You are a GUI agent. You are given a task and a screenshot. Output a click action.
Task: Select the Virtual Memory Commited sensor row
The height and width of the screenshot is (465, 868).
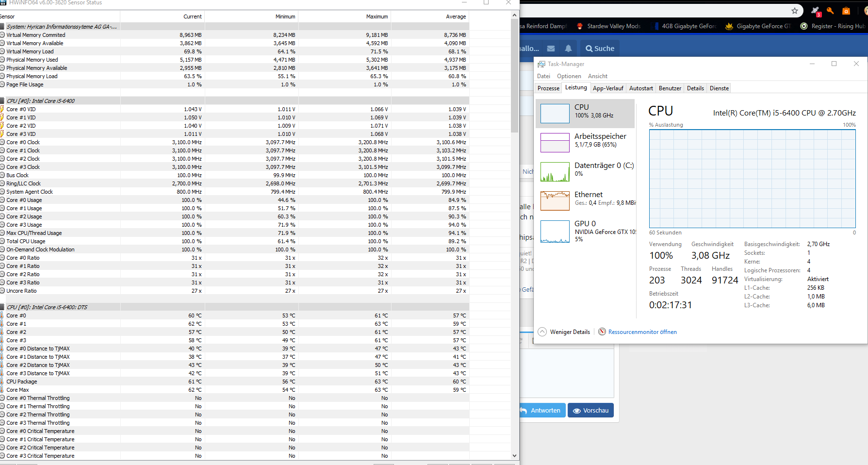pyautogui.click(x=234, y=35)
